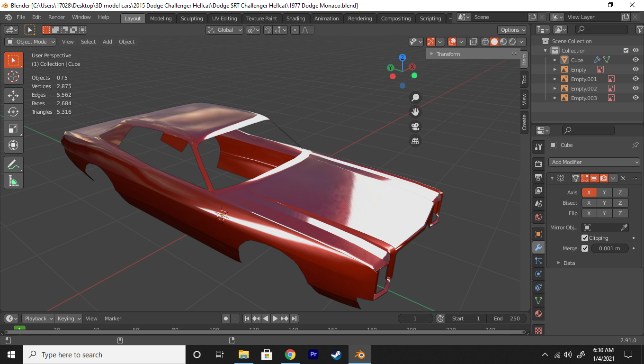Open the Modifier properties wrench tab
The width and height of the screenshot is (644, 364).
point(538,247)
